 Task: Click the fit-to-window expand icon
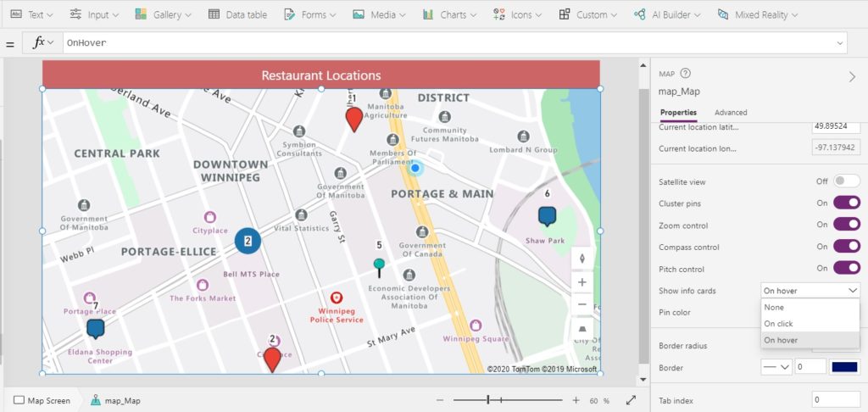[631, 400]
